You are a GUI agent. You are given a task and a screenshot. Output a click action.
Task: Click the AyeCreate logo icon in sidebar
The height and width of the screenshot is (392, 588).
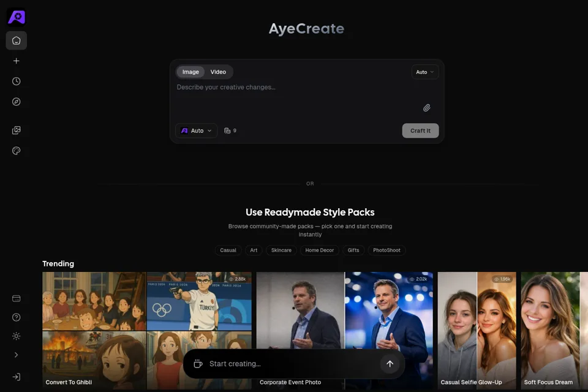coord(17,17)
